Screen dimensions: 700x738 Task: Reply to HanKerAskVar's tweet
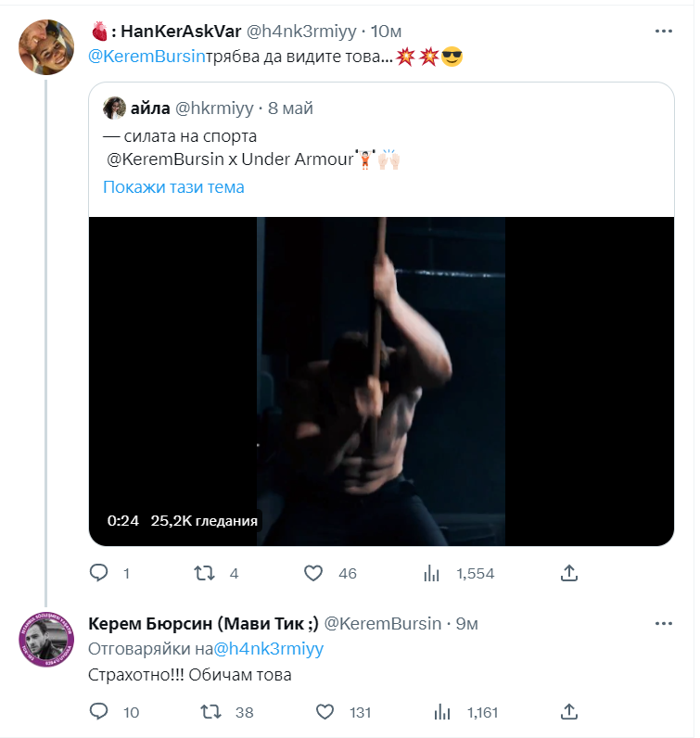[100, 574]
